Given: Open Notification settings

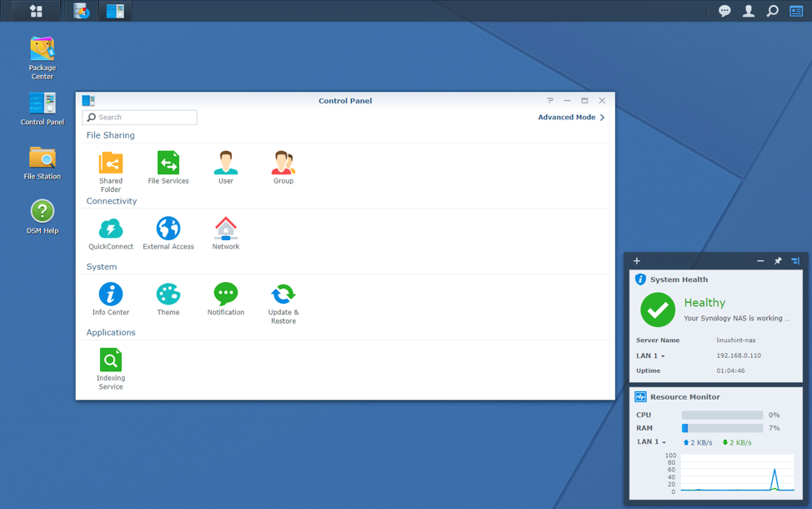Looking at the screenshot, I should point(226,299).
